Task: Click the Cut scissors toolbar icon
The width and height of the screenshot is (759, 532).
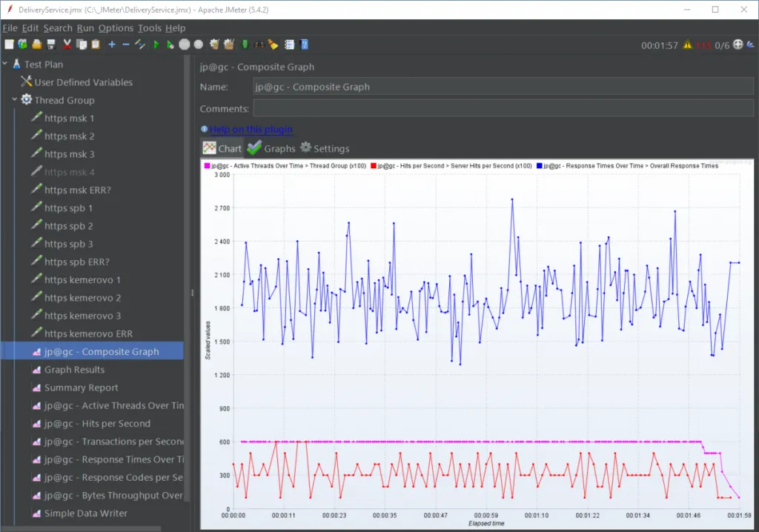Action: (x=67, y=44)
